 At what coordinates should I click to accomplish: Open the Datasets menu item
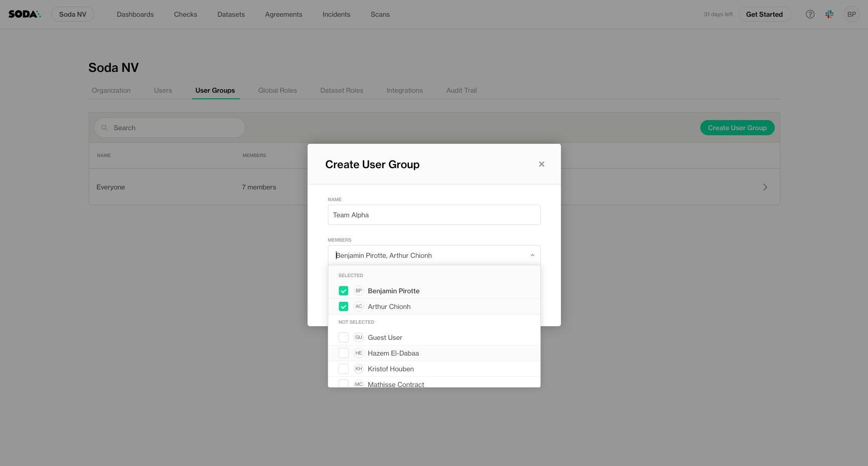[x=231, y=14]
